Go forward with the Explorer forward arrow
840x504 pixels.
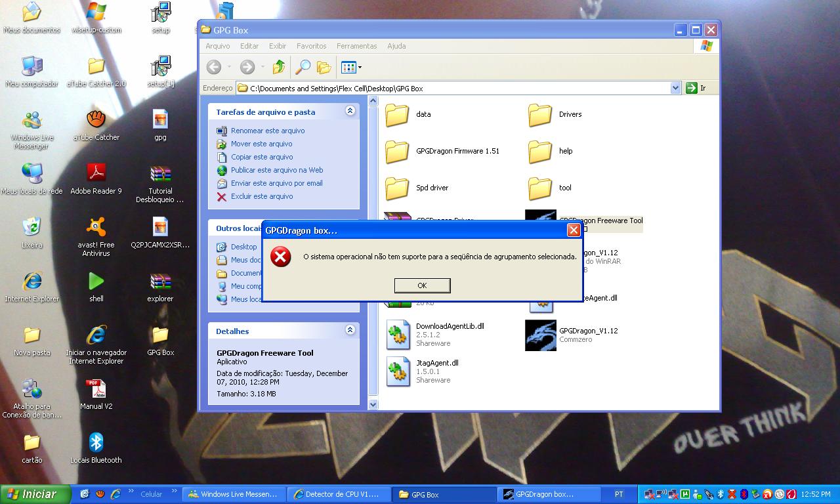247,67
